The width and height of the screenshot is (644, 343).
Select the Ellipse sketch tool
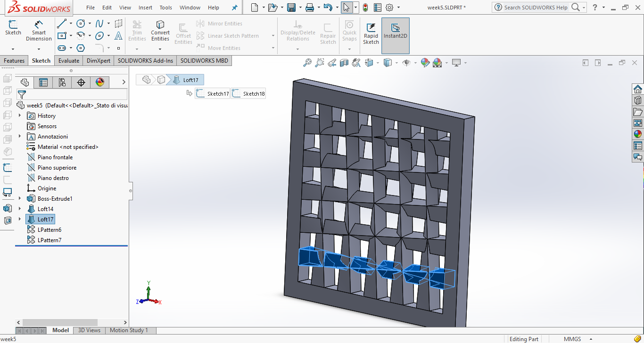pyautogui.click(x=99, y=35)
